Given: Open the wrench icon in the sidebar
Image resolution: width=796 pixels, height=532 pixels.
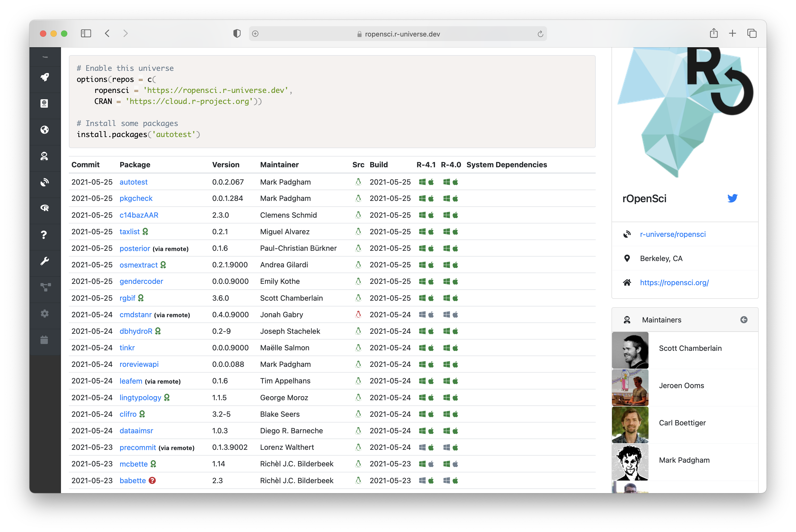Looking at the screenshot, I should pyautogui.click(x=44, y=261).
